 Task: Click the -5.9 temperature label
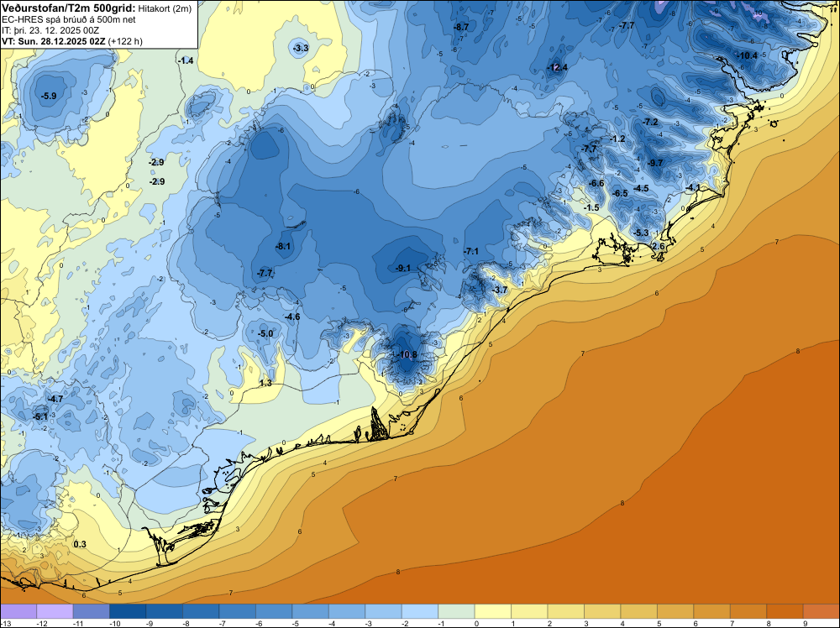pos(49,96)
